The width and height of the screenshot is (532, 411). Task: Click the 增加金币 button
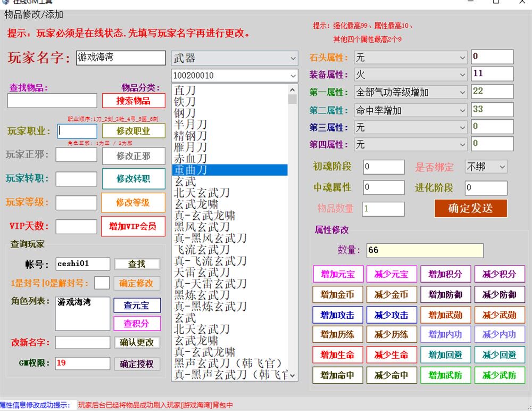[338, 294]
